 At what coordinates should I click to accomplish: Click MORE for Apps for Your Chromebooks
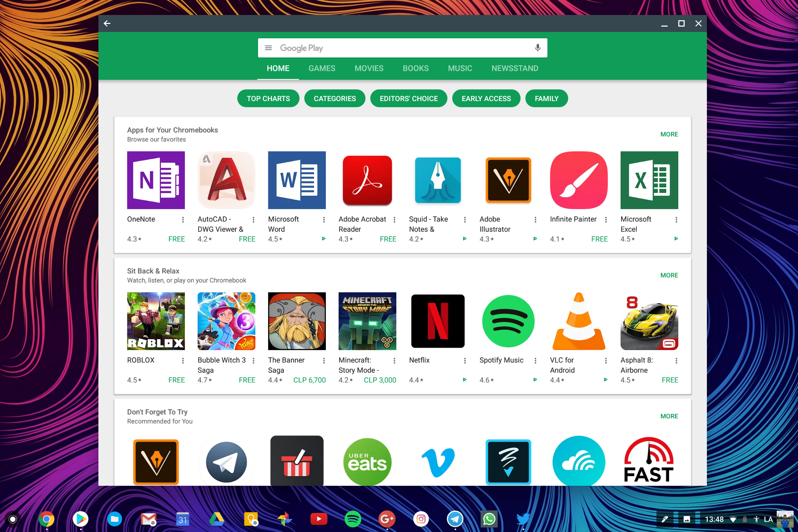tap(669, 134)
